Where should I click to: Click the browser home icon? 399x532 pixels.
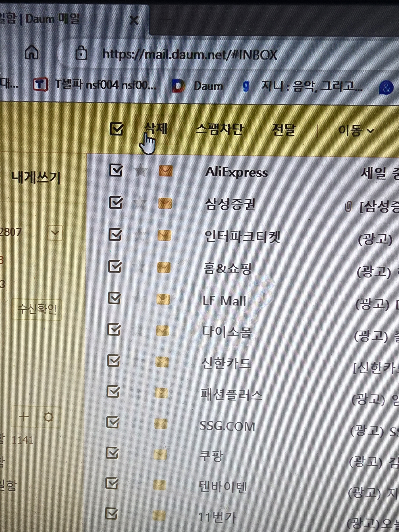coord(32,52)
